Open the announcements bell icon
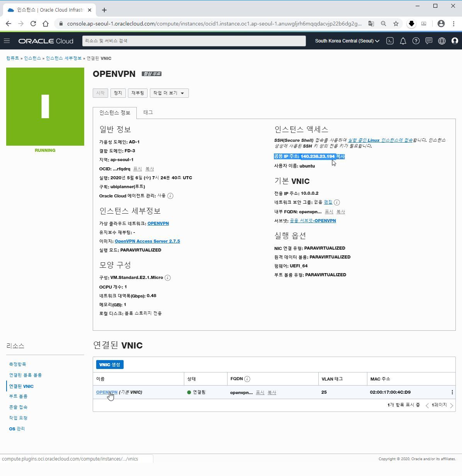 (403, 41)
